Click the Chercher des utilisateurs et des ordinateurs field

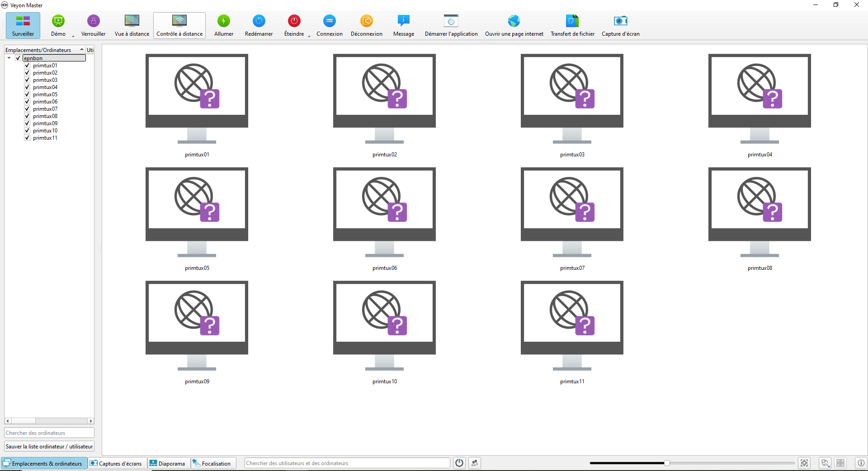(347, 463)
